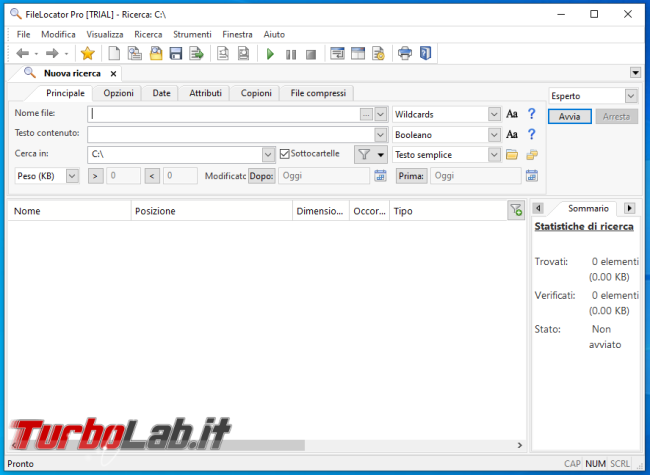Expand the Cerca in path dropdown

[x=268, y=155]
